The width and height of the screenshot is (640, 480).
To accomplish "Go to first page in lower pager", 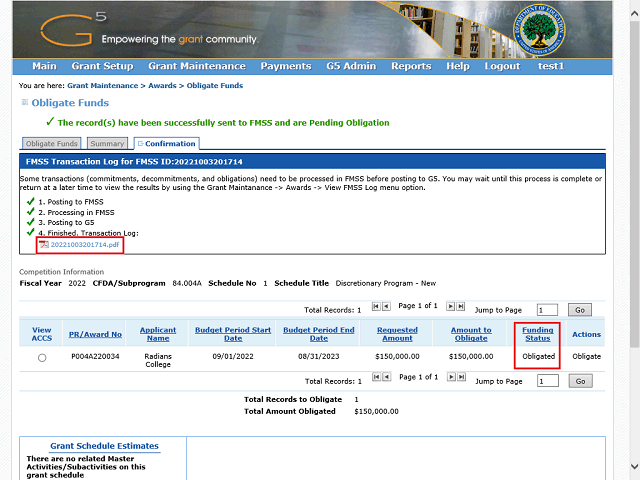I will point(376,377).
